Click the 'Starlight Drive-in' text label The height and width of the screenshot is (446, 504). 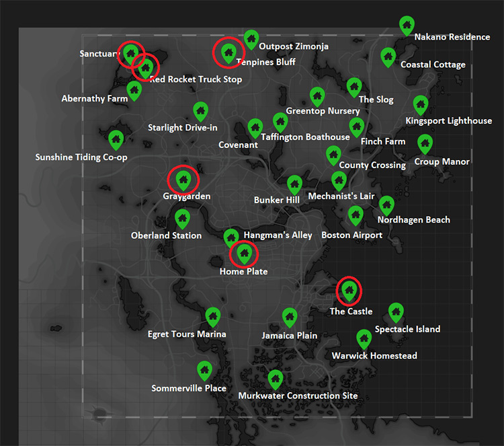tap(183, 128)
